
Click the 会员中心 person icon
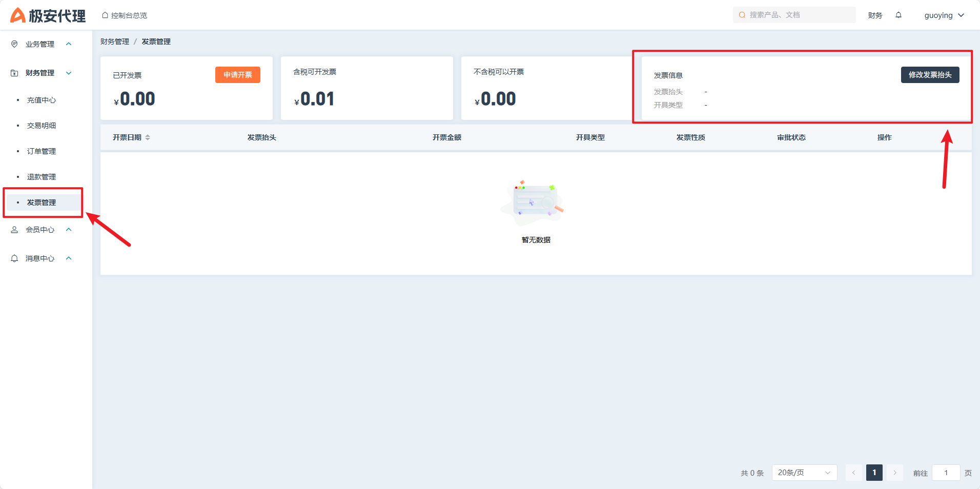(14, 230)
